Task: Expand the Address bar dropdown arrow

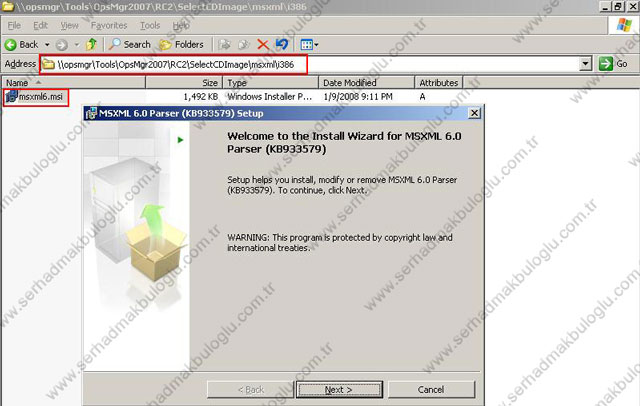Action: click(585, 64)
